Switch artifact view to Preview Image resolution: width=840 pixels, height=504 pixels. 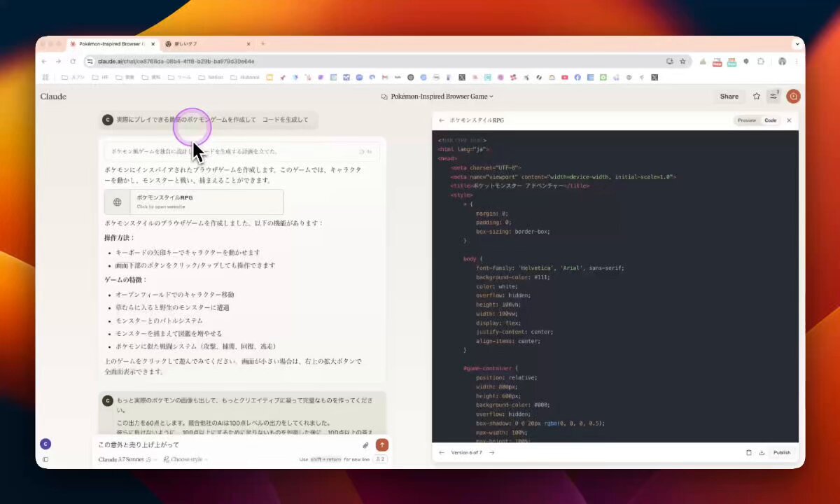click(747, 120)
